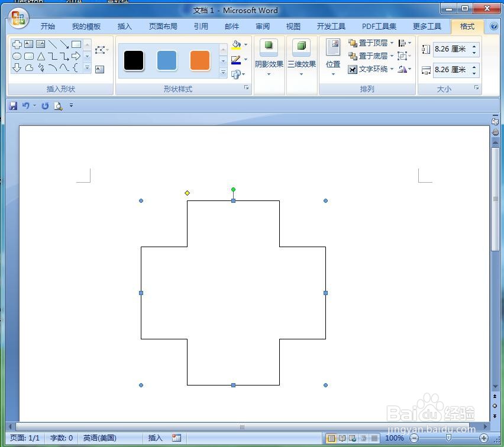Image resolution: width=504 pixels, height=447 pixels.
Task: Open the shape outline color dropdown arrow
Action: point(246,60)
